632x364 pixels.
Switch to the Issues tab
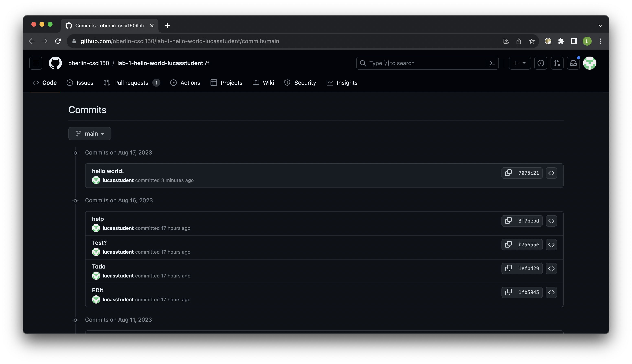80,82
